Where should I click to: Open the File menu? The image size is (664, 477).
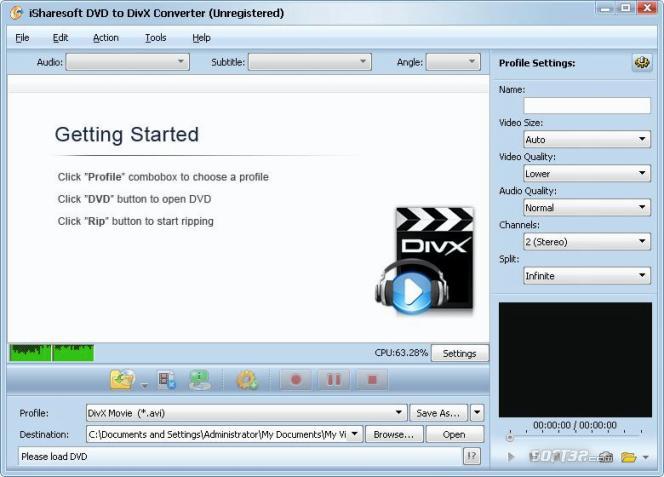tap(22, 38)
